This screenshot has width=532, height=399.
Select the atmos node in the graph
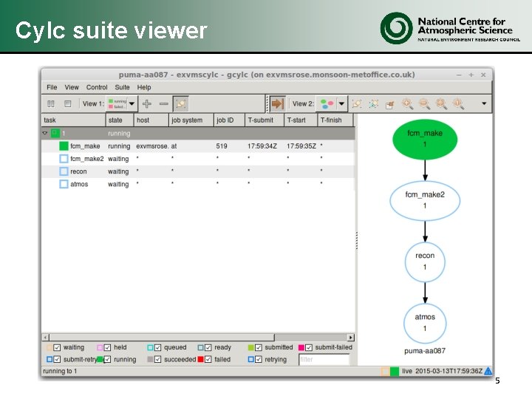pyautogui.click(x=425, y=323)
